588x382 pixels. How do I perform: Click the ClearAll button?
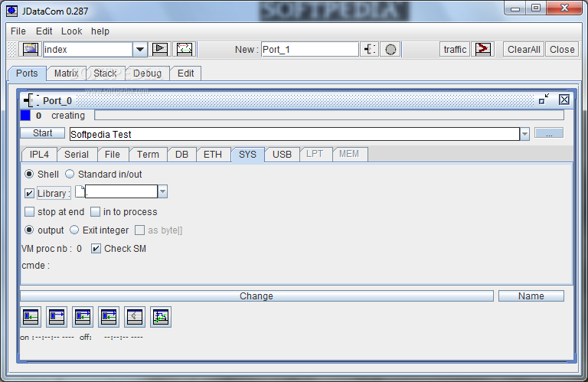(524, 49)
